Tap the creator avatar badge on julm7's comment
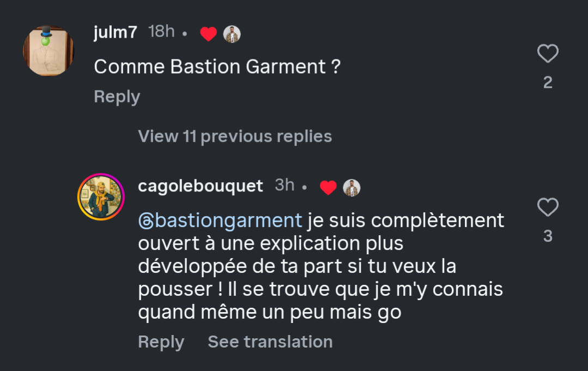588x371 pixels. 232,34
